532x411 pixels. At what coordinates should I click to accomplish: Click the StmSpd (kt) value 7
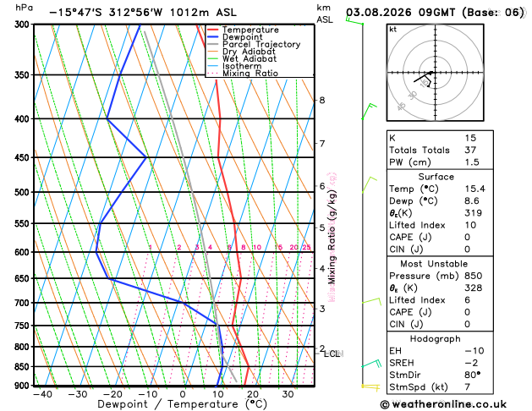[467, 387]
